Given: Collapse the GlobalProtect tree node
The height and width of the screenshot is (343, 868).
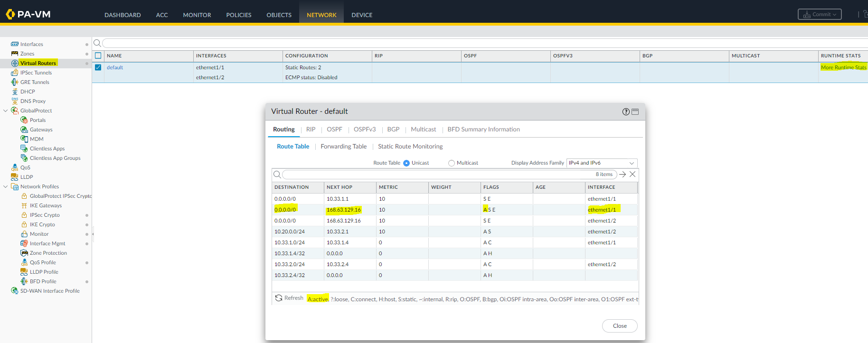Looking at the screenshot, I should point(6,111).
